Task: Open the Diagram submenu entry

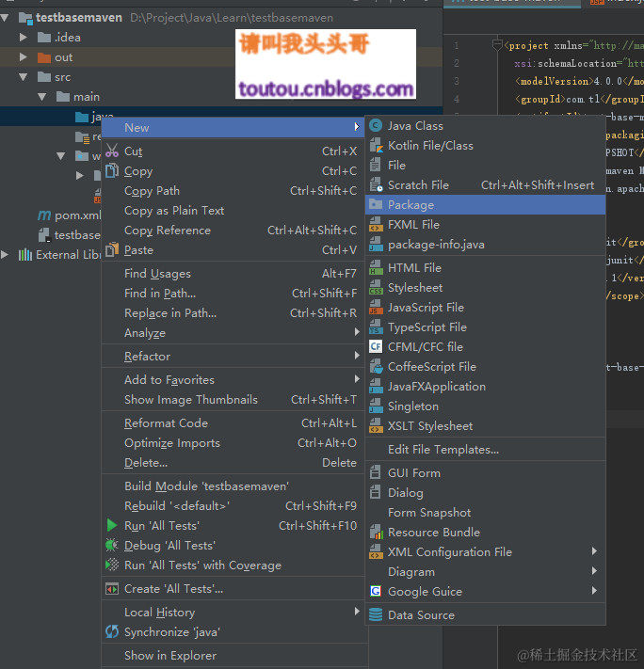Action: pyautogui.click(x=486, y=572)
